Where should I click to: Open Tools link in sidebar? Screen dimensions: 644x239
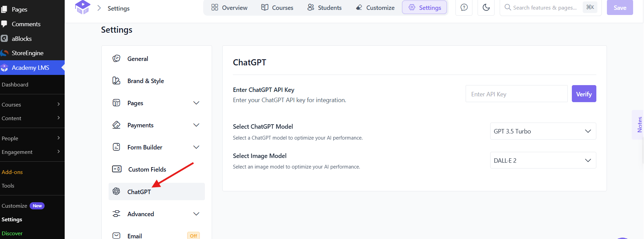tap(8, 186)
